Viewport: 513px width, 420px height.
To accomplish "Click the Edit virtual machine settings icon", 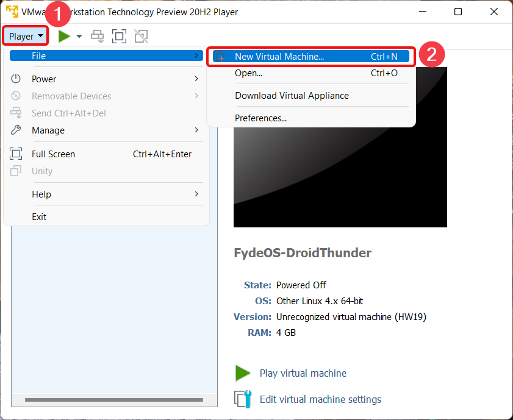I will coord(243,399).
